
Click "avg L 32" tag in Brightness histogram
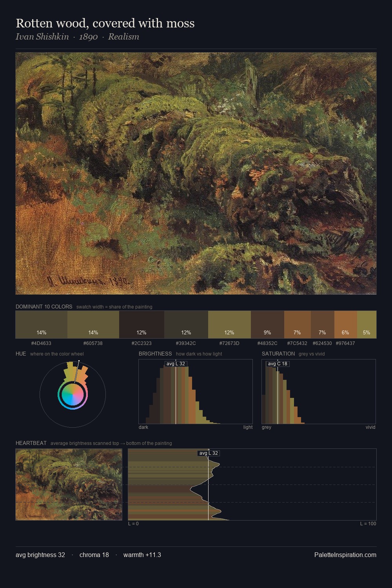point(176,364)
